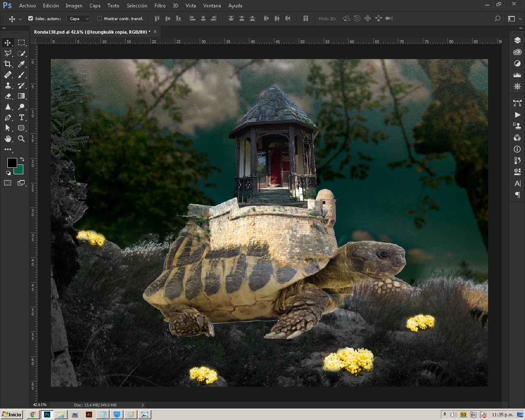The width and height of the screenshot is (525, 420).
Task: Select the Move tool
Action: click(x=8, y=43)
